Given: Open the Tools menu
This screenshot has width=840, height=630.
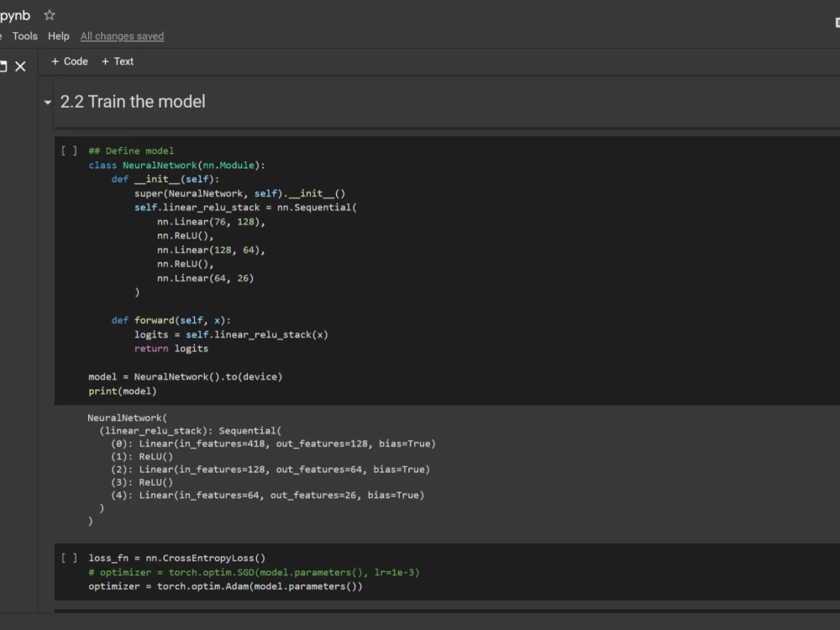Looking at the screenshot, I should coord(24,35).
